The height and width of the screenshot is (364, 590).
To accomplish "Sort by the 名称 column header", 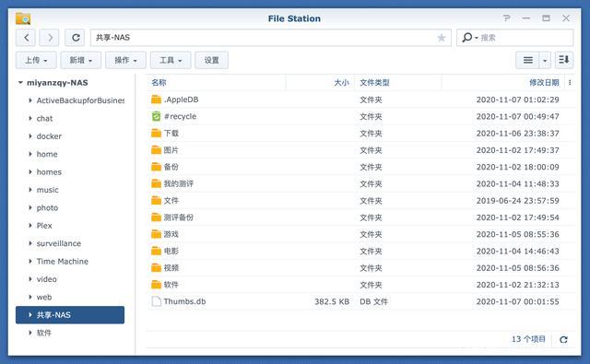I will [159, 82].
